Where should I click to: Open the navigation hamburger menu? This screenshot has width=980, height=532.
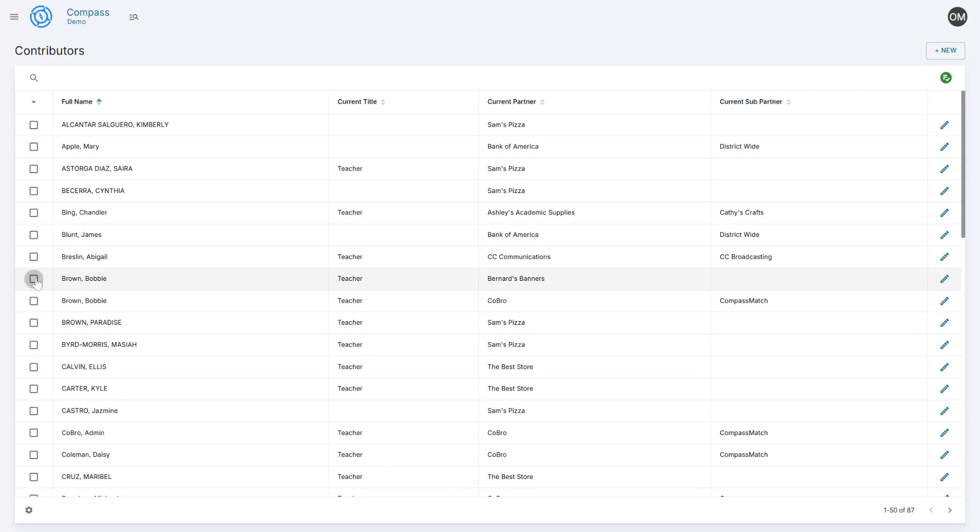(x=13, y=17)
